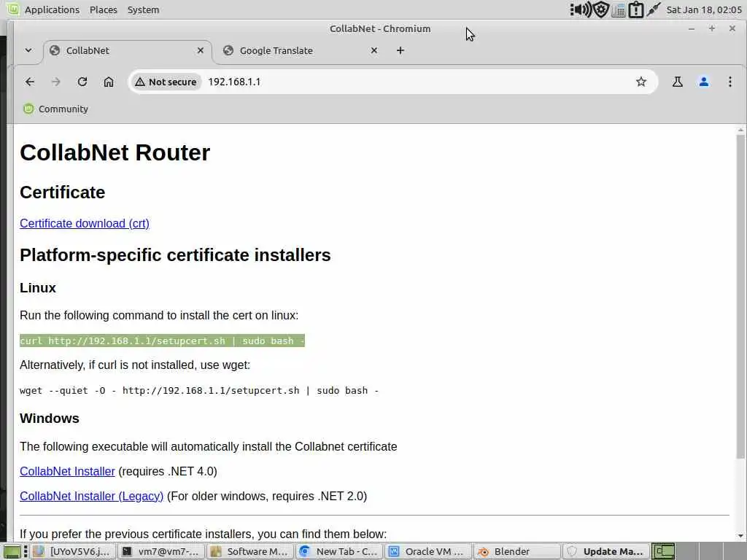This screenshot has width=747, height=560.
Task: Click the wget setupcert command text
Action: pyautogui.click(x=199, y=391)
